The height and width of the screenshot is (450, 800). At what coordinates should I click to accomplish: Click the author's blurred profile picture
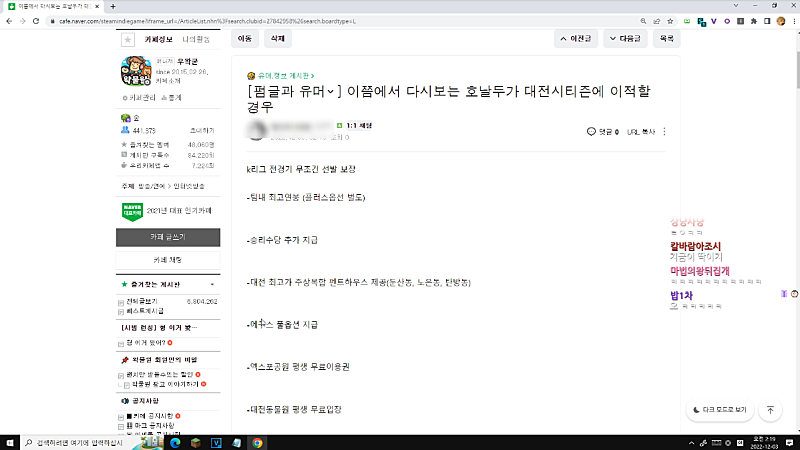(256, 130)
